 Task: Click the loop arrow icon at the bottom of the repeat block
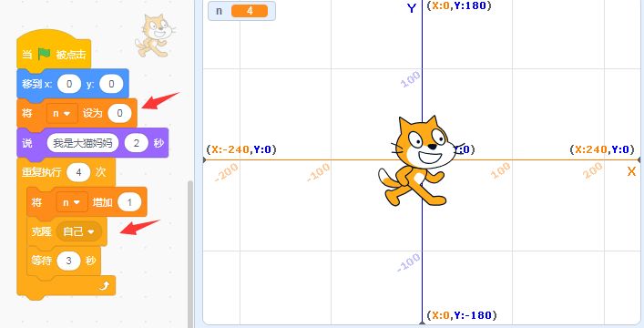pyautogui.click(x=104, y=285)
